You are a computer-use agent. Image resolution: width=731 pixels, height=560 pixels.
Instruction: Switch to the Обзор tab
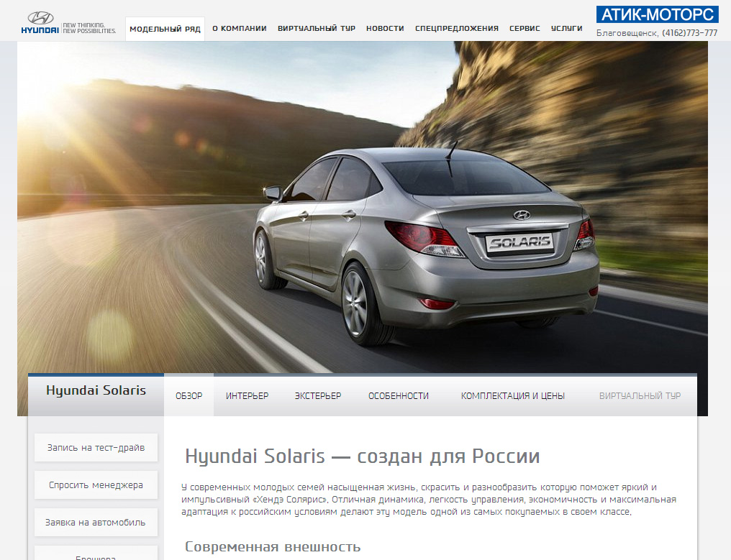189,395
